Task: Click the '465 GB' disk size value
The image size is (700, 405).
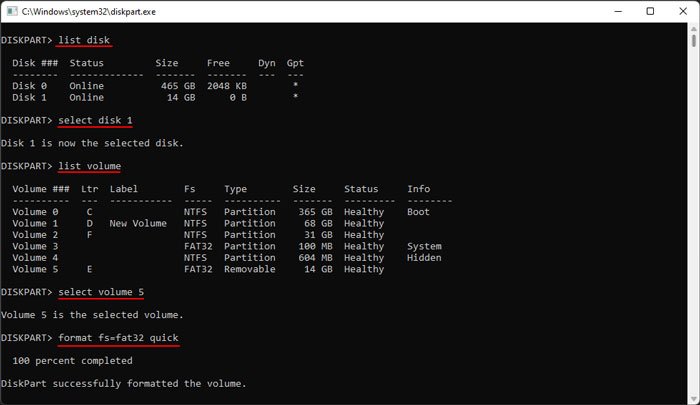Action: click(x=178, y=86)
